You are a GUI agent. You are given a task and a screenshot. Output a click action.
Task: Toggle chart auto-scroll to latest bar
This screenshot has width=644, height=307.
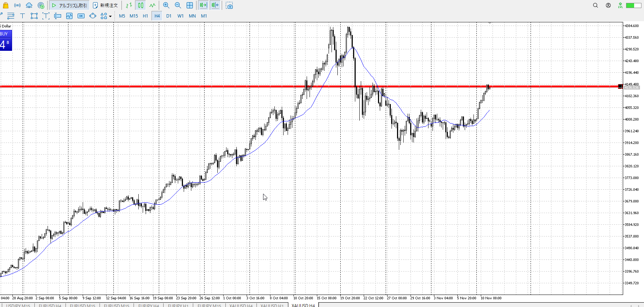click(x=203, y=5)
